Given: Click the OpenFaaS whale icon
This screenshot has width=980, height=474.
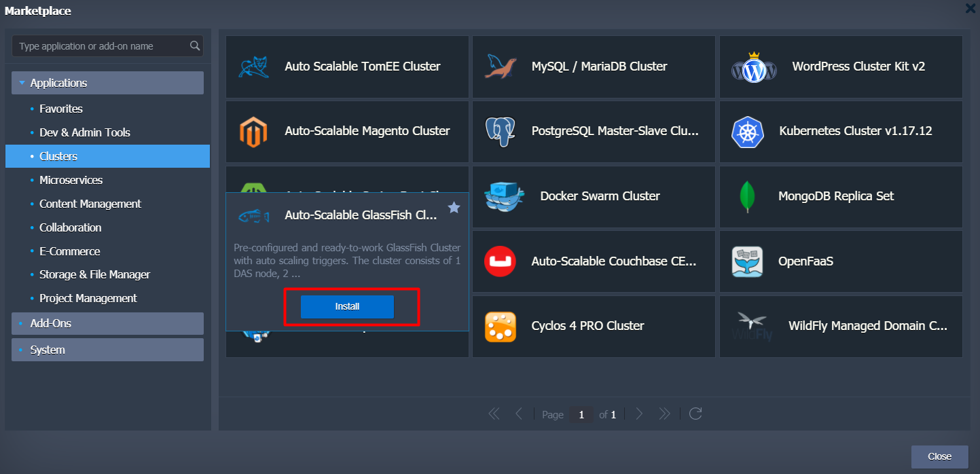Looking at the screenshot, I should 747,261.
